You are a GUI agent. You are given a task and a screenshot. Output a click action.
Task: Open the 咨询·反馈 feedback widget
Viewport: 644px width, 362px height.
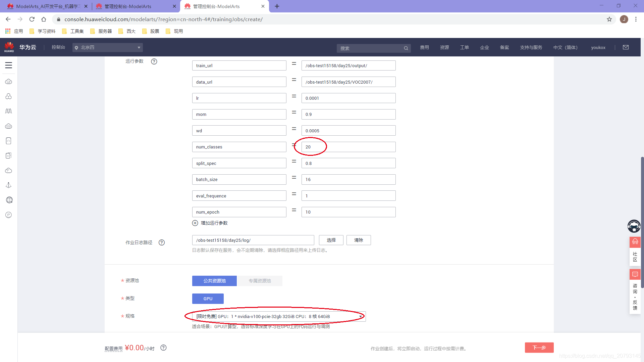(635, 291)
